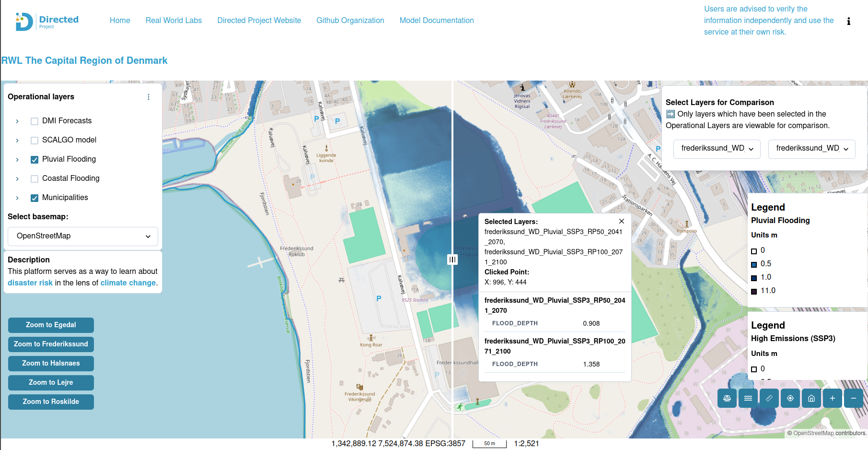868x450 pixels.
Task: Open the Real World Labs menu
Action: pyautogui.click(x=174, y=21)
